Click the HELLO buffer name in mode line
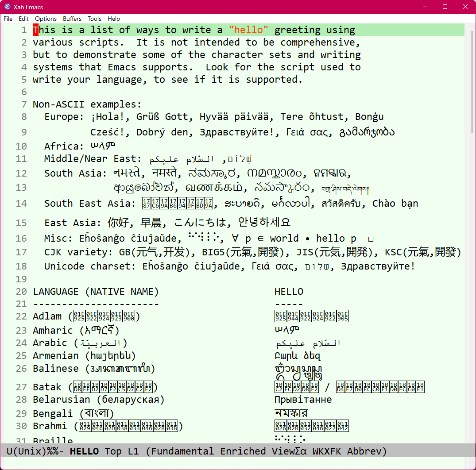Image resolution: width=476 pixels, height=470 pixels. coord(84,451)
